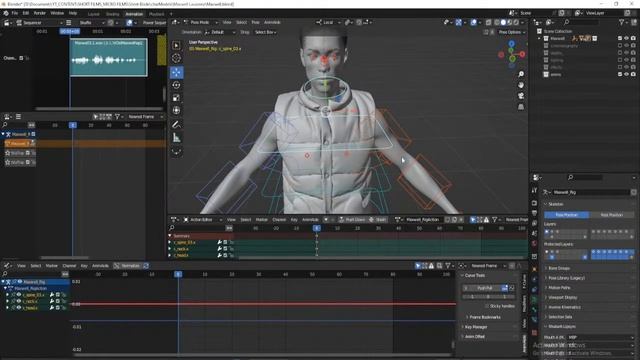Screen dimensions: 640x360
Task: Select the Scale tool in viewport toolbar
Action: pos(176,98)
